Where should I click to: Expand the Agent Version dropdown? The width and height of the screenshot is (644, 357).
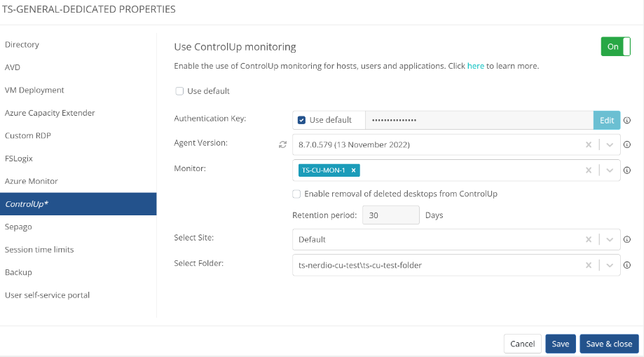click(x=609, y=144)
